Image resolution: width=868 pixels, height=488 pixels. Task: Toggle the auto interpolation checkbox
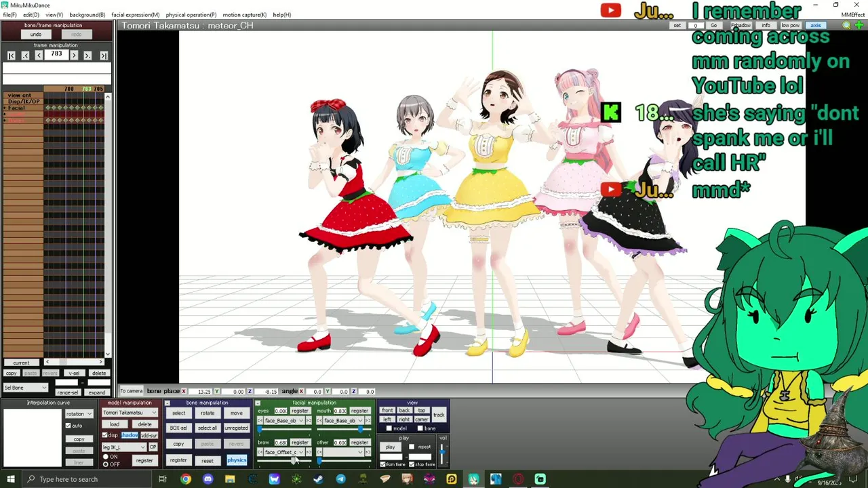point(68,426)
